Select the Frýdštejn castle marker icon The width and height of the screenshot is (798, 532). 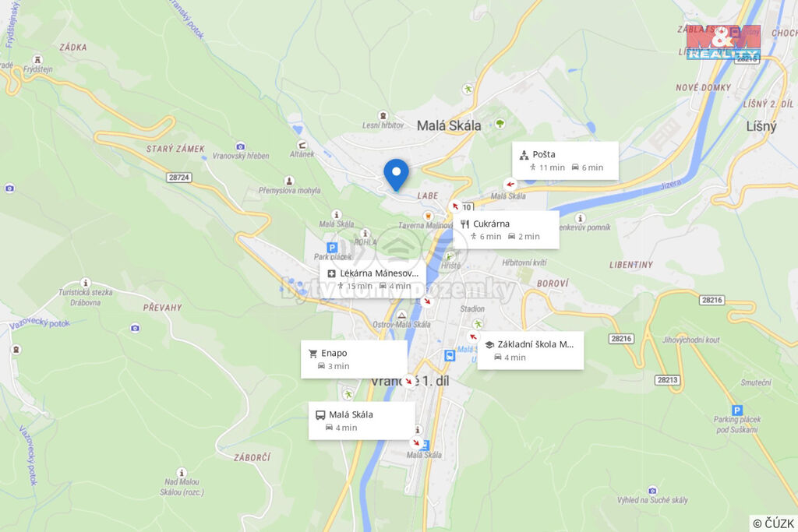(37, 59)
